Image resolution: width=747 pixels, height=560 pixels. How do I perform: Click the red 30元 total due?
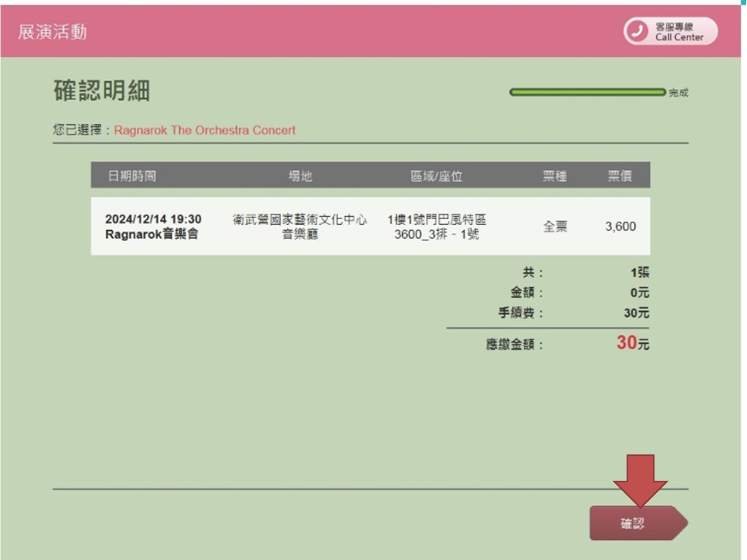(633, 343)
